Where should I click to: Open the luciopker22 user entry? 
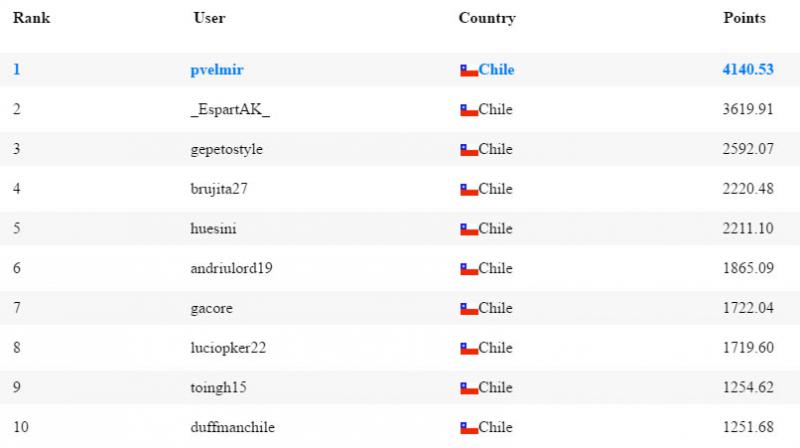point(228,348)
